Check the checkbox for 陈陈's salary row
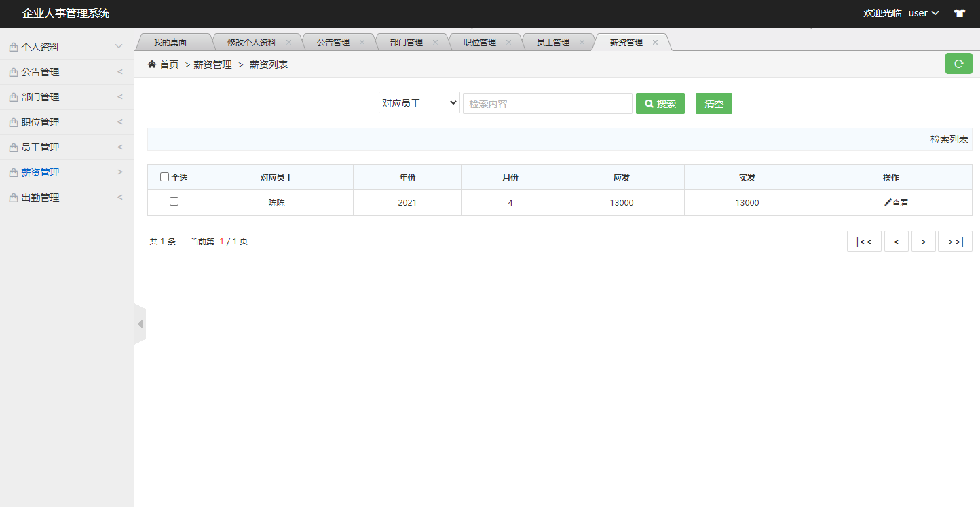980x507 pixels. 173,202
